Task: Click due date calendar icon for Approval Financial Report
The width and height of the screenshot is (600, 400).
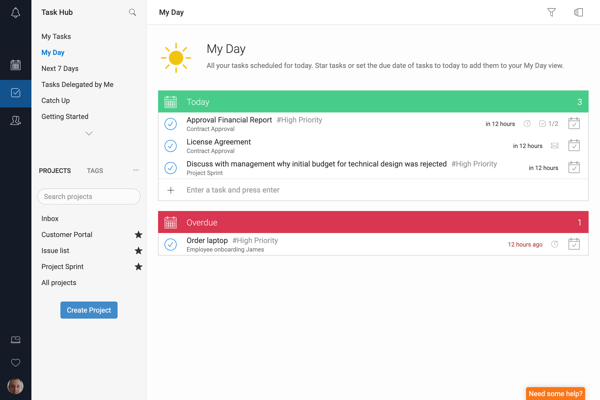Action: [x=574, y=123]
